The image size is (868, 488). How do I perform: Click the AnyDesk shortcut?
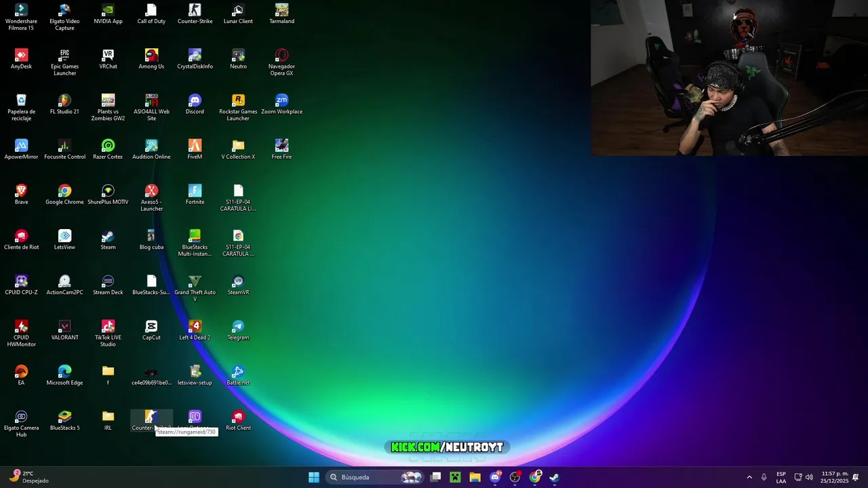(x=21, y=59)
